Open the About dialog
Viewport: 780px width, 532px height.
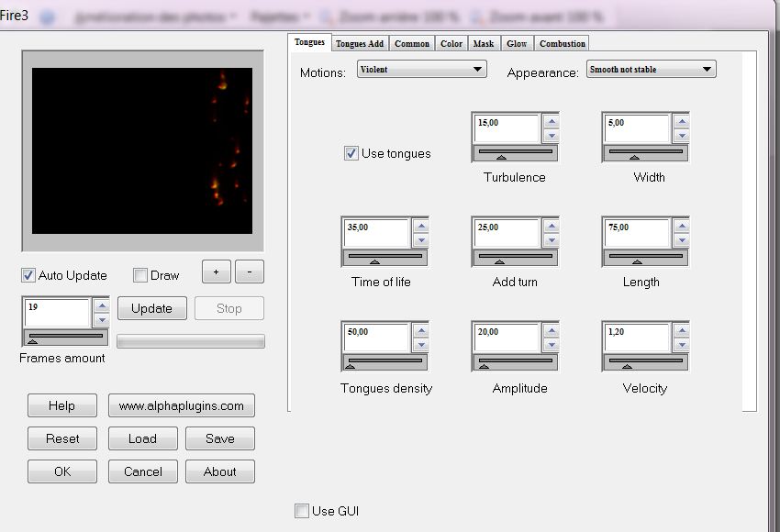220,471
